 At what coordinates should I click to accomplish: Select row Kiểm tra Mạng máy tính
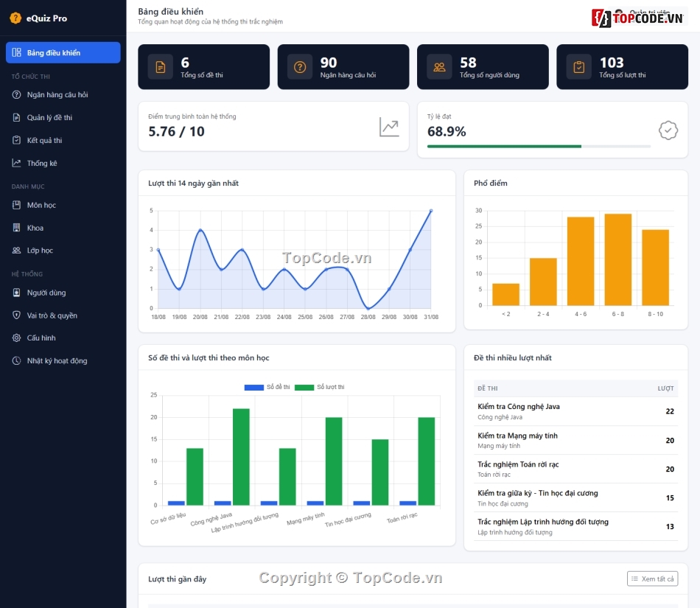pos(576,440)
